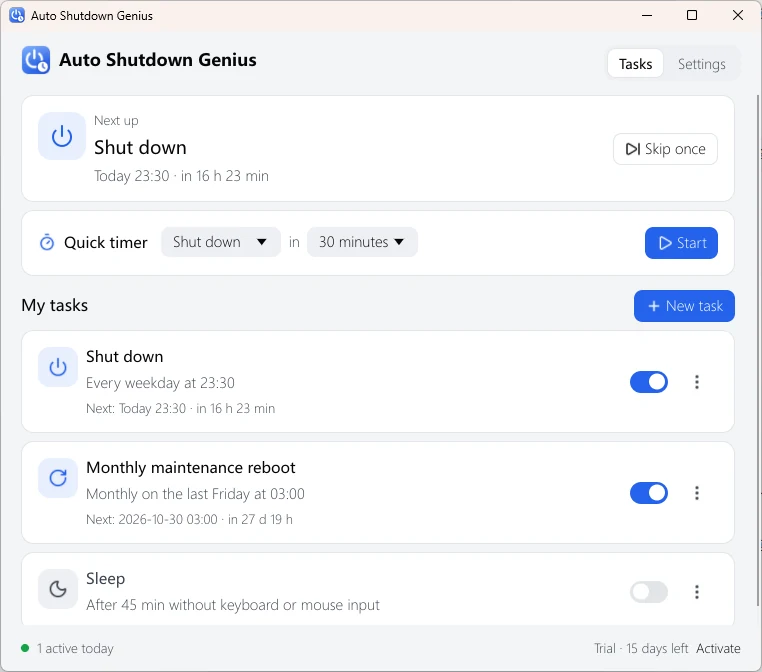
Task: Maximize the Auto Shutdown Genius window
Action: tap(692, 16)
